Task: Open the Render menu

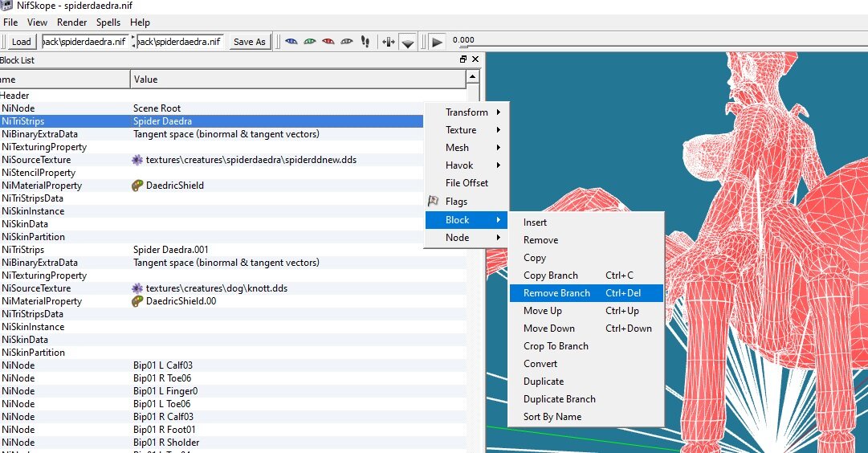Action: pos(72,22)
